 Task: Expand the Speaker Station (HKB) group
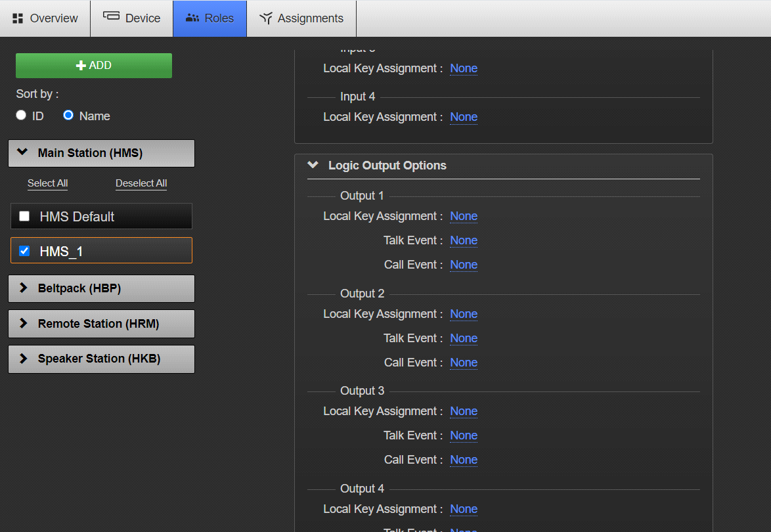click(x=23, y=359)
